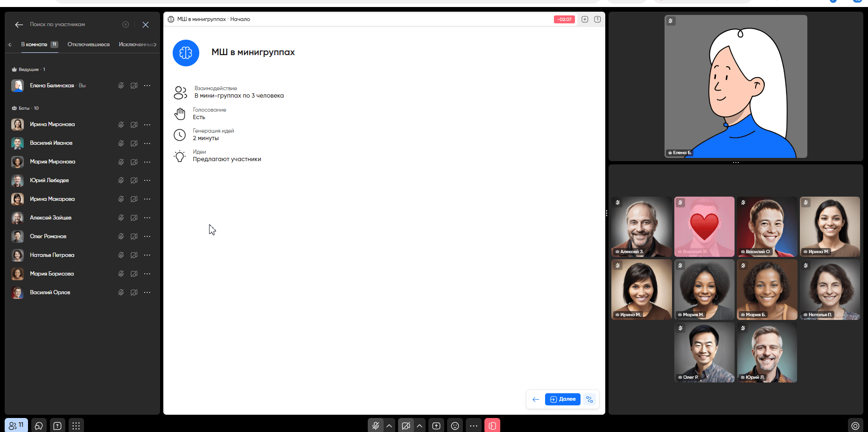Click microphone icon for Мария Борисова

pyautogui.click(x=121, y=274)
